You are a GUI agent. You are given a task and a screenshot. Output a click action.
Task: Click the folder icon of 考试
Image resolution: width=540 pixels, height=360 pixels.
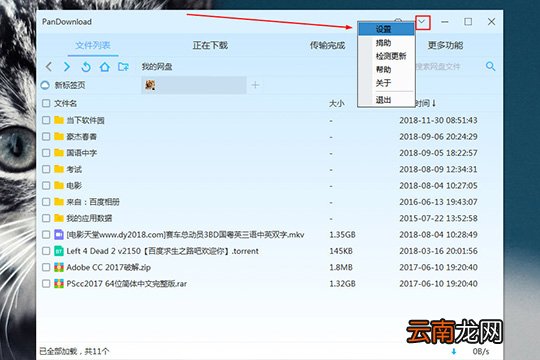(x=59, y=169)
